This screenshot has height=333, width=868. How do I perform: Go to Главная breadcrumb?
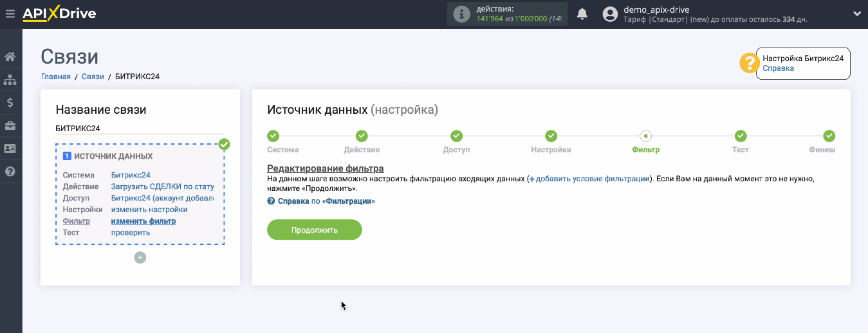[x=56, y=76]
